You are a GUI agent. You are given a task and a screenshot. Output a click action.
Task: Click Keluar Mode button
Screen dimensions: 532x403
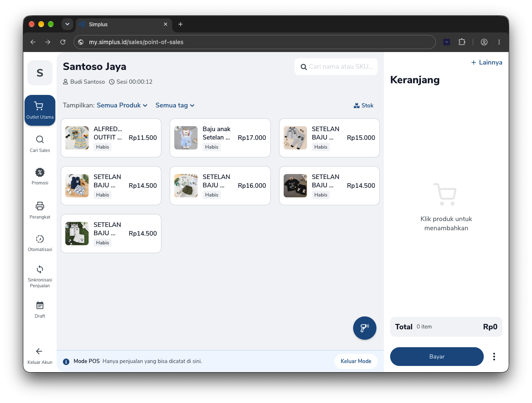pos(356,361)
